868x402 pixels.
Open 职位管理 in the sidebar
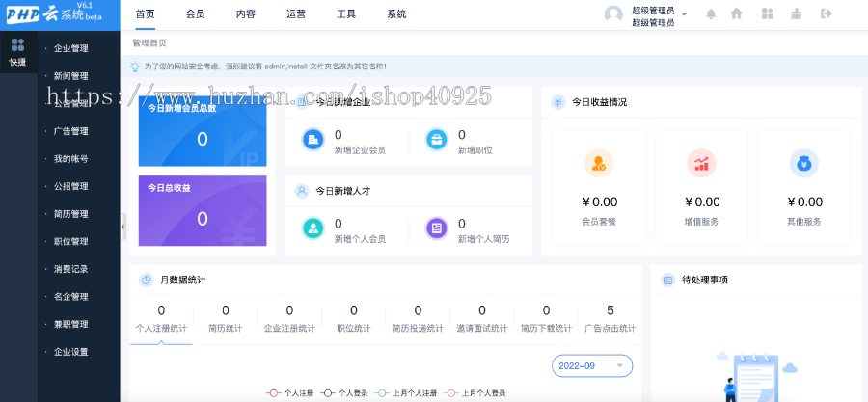pyautogui.click(x=70, y=242)
